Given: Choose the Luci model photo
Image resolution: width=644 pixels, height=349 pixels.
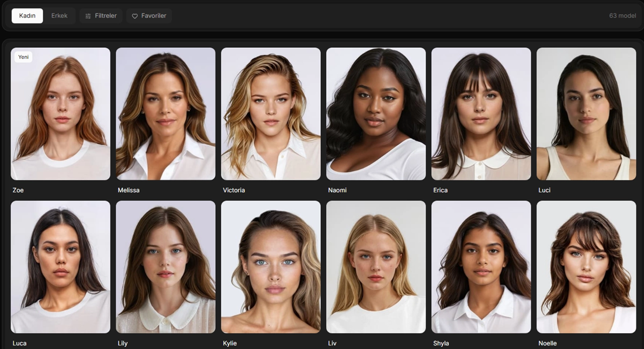Looking at the screenshot, I should point(586,114).
